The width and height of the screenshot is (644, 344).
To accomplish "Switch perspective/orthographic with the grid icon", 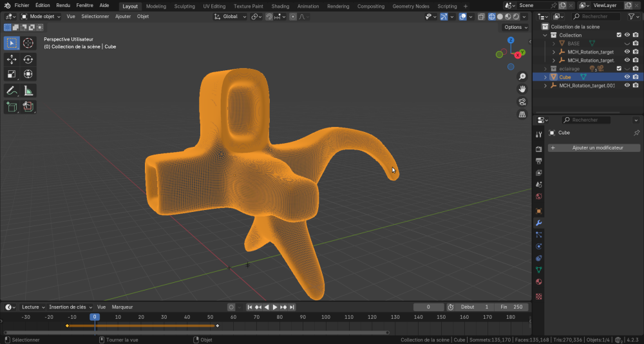I will (522, 114).
